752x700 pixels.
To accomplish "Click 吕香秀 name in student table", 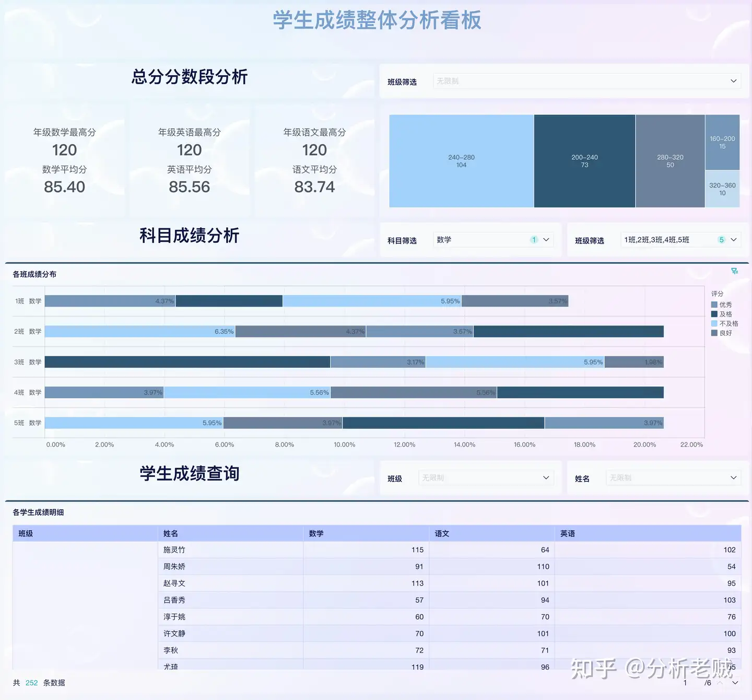I will point(174,600).
